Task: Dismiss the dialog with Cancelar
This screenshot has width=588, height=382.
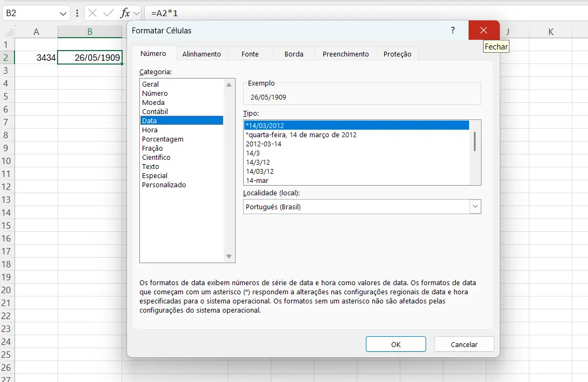Action: pyautogui.click(x=464, y=344)
